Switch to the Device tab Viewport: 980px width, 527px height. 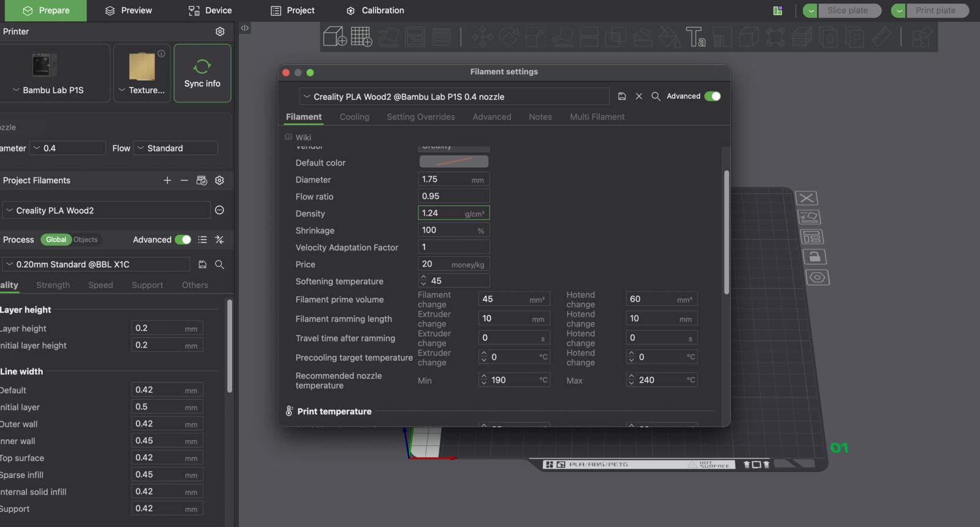210,10
